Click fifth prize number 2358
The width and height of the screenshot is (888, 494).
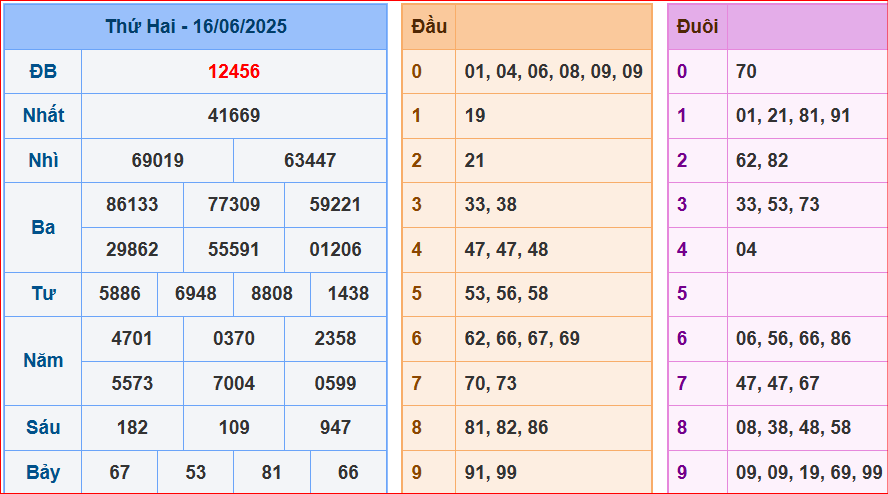click(x=335, y=338)
